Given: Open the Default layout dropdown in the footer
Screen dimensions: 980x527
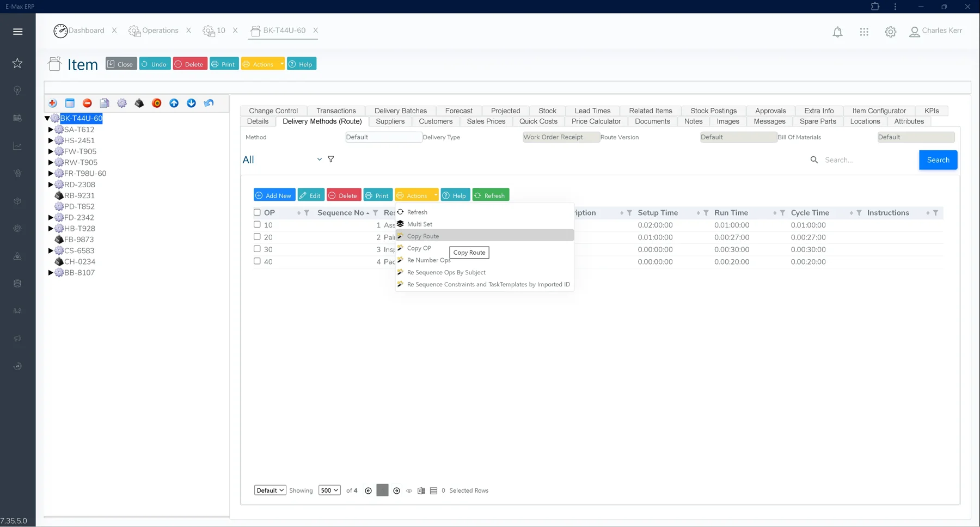Looking at the screenshot, I should [x=270, y=491].
